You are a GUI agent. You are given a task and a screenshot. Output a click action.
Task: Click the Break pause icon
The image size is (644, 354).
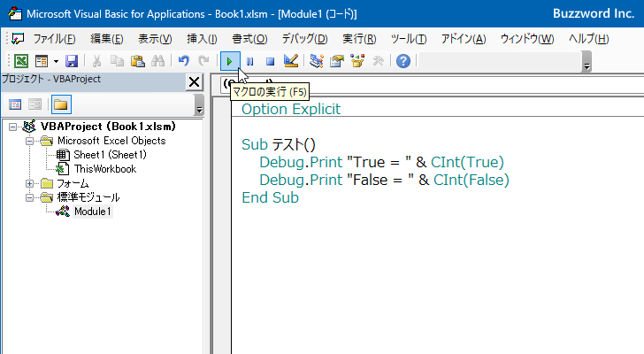tap(249, 62)
